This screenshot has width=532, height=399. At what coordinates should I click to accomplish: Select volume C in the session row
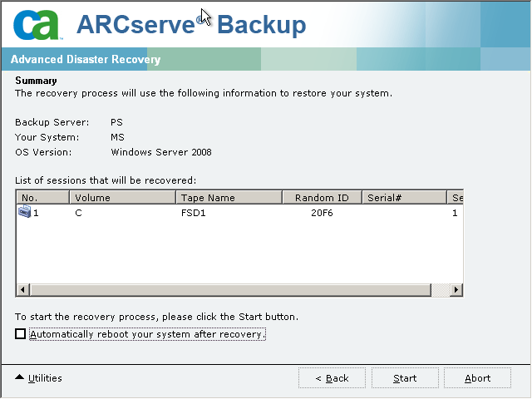pyautogui.click(x=78, y=214)
